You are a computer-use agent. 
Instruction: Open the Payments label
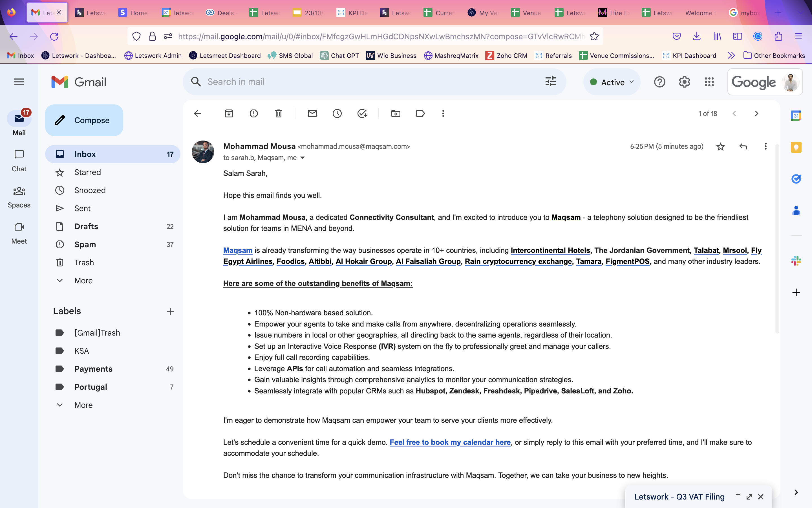coord(113,369)
